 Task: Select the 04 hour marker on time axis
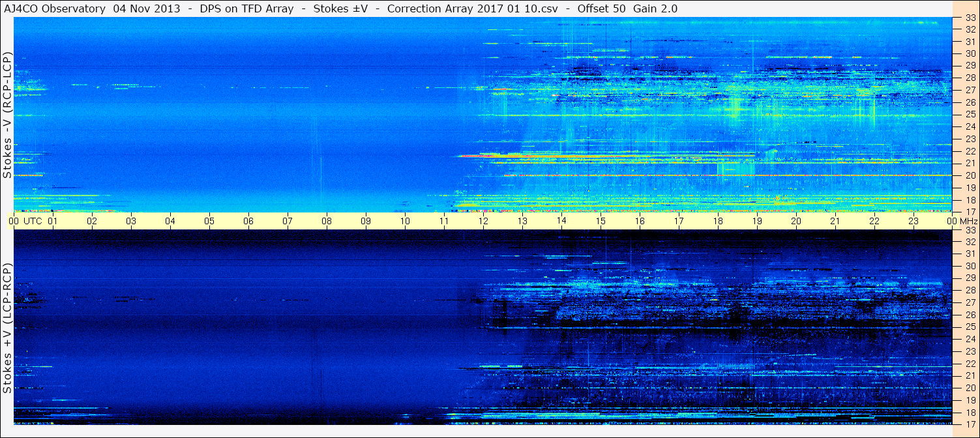[x=170, y=221]
